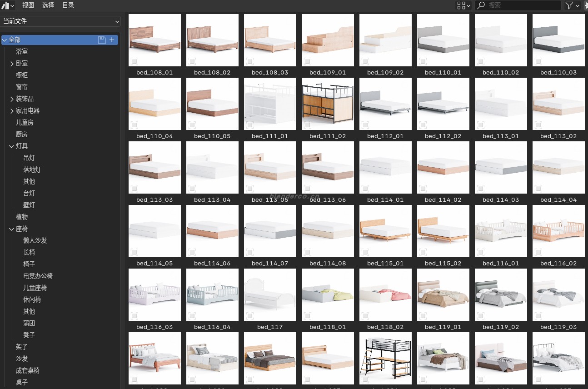Open the editor type selector icon
This screenshot has width=588, height=389.
tap(8, 5)
